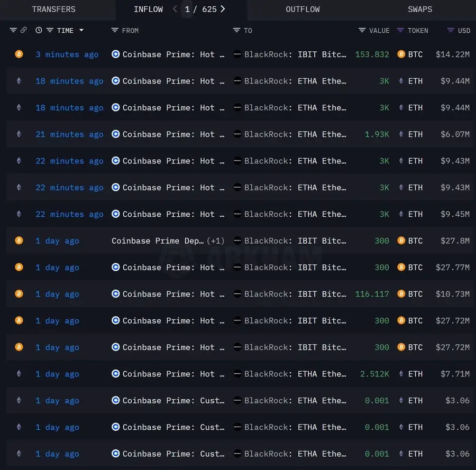Image resolution: width=476 pixels, height=470 pixels.
Task: Open BlackRock ETHA recipient on $7.71M row
Action: 295,374
